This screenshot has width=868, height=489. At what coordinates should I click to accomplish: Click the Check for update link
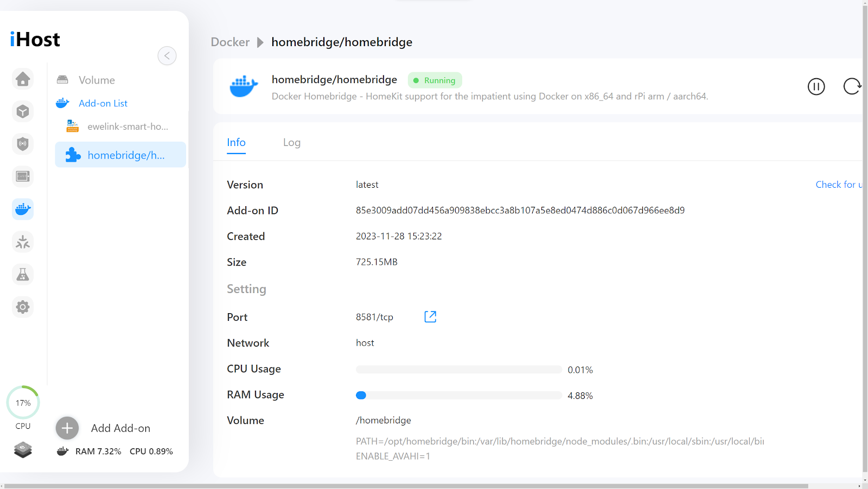(x=839, y=185)
